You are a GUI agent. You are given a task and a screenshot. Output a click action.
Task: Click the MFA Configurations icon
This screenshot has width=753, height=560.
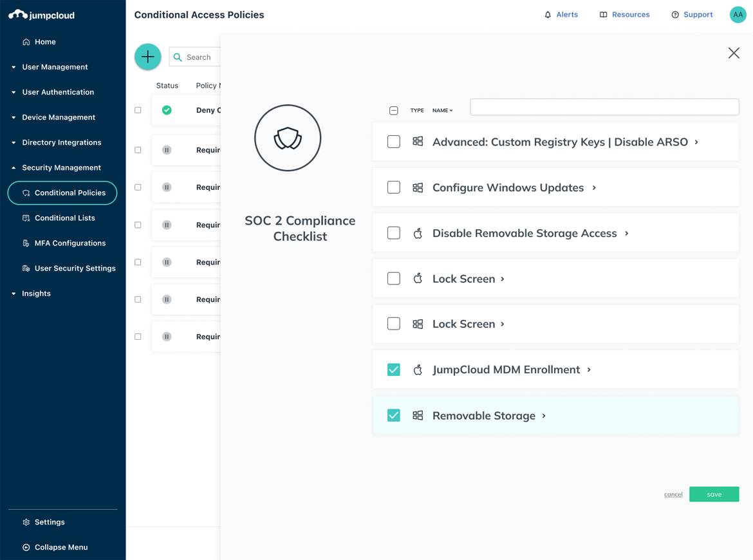pos(26,243)
